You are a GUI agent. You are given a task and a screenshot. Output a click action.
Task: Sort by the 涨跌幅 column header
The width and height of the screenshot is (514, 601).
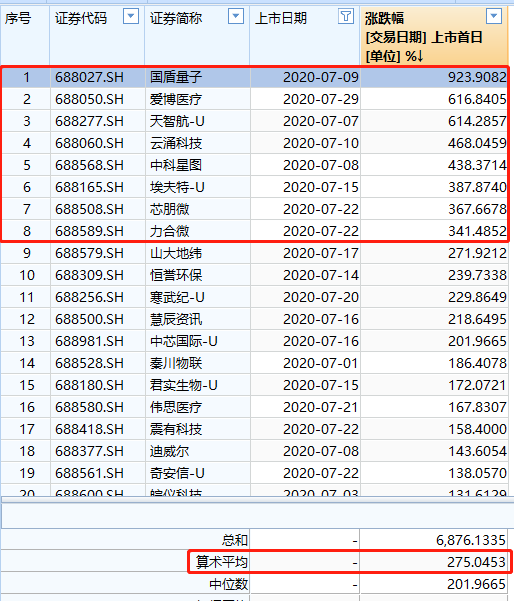click(x=434, y=37)
